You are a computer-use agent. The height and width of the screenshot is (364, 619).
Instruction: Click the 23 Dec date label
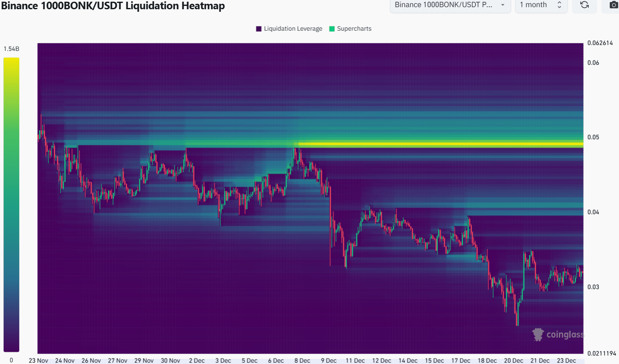point(566,361)
